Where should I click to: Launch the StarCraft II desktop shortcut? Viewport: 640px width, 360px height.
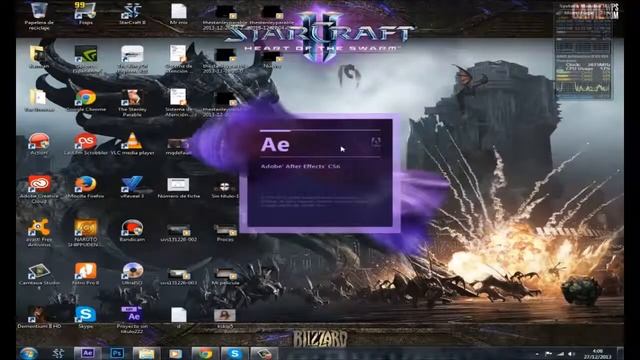point(132,13)
